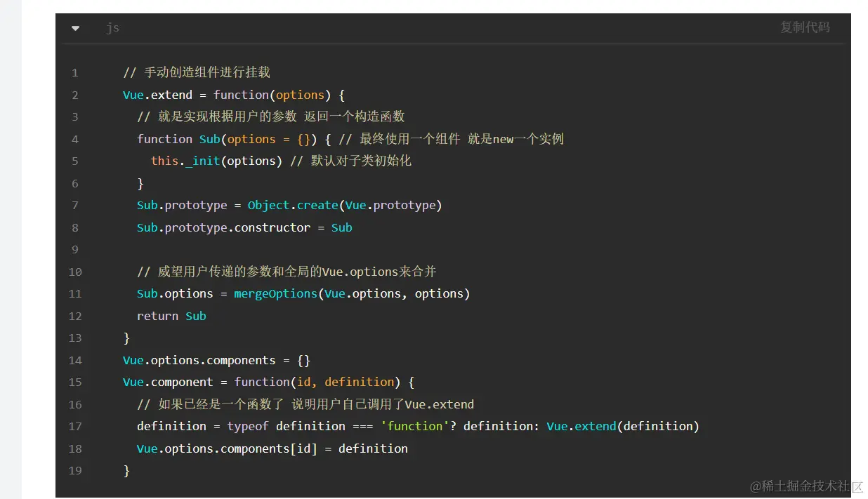
Task: Click the 复制代码 copy code button
Action: point(805,27)
